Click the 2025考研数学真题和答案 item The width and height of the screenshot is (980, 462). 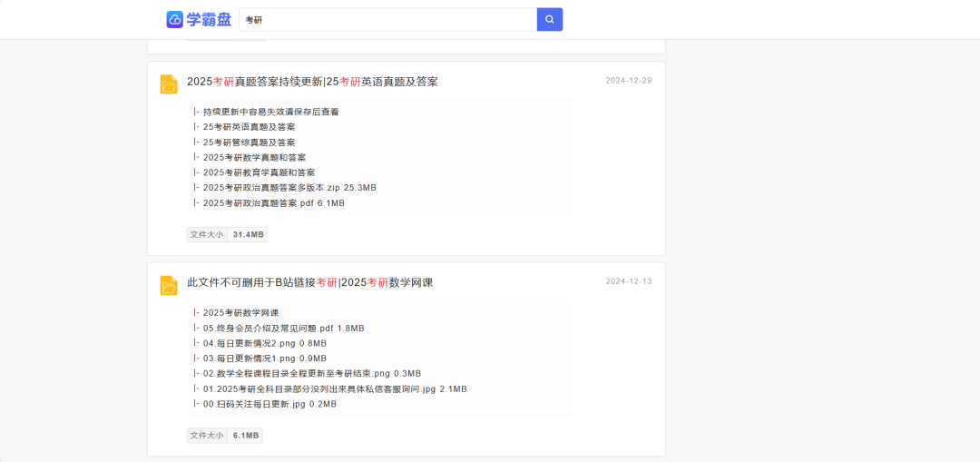[254, 157]
